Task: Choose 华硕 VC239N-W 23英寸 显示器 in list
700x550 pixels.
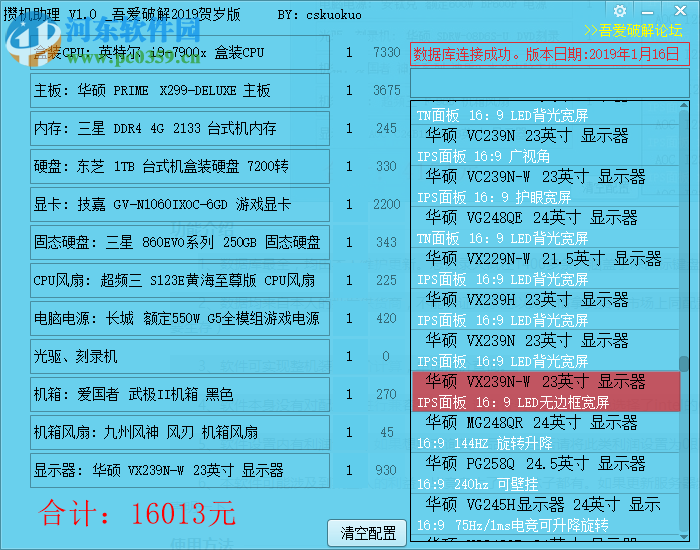Action: (546, 187)
